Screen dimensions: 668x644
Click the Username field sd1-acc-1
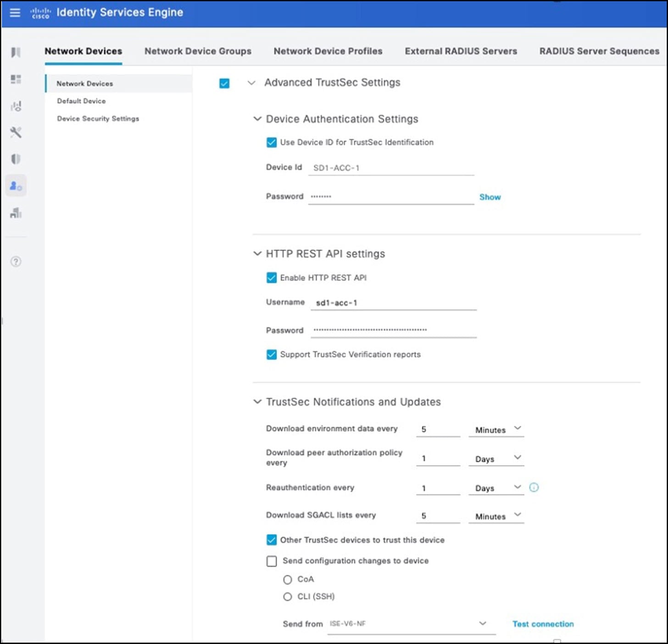[394, 303]
